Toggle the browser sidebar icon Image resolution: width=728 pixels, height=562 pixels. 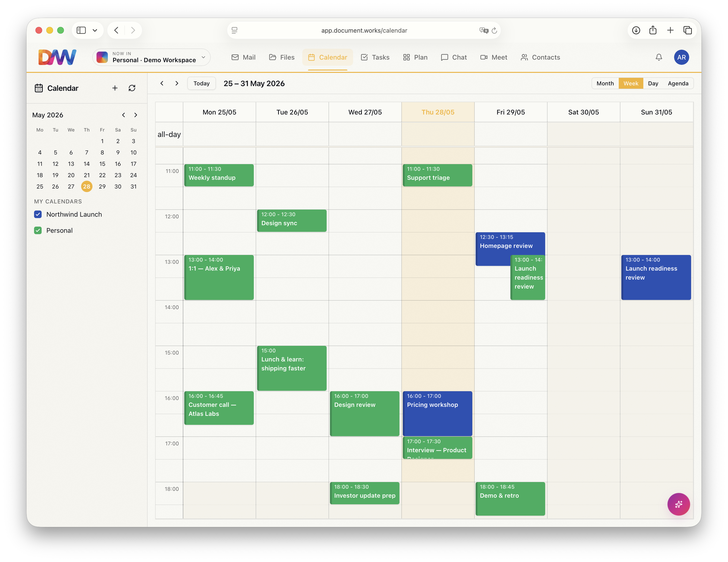[x=81, y=30]
